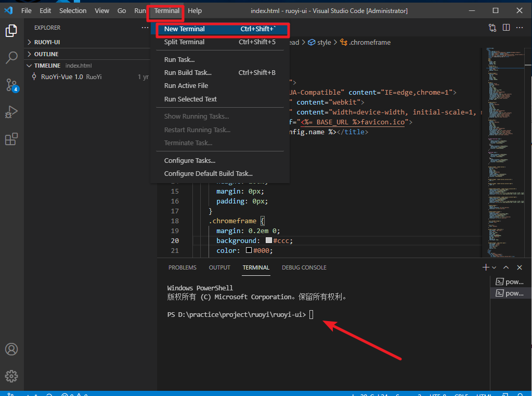Click line number 20 in gutter
The height and width of the screenshot is (396, 532).
coord(175,240)
